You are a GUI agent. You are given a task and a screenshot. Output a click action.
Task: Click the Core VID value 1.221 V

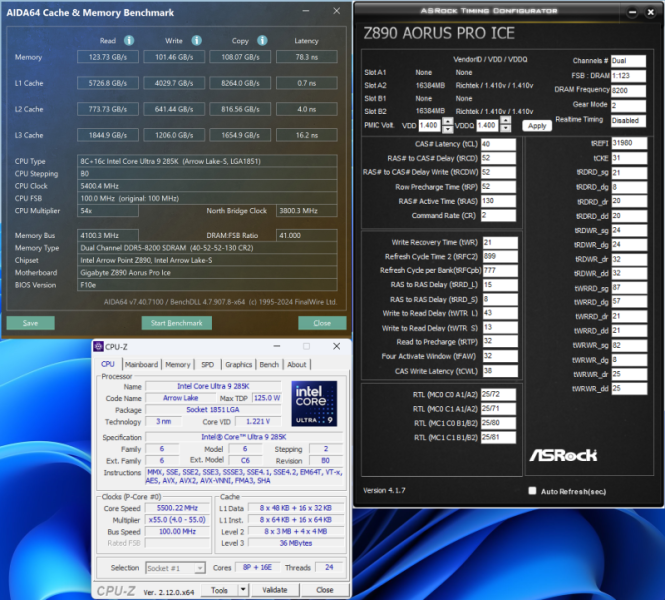[x=258, y=421]
